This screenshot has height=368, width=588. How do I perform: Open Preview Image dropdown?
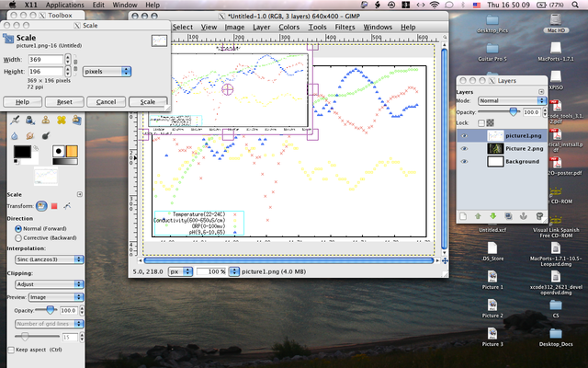pos(56,297)
